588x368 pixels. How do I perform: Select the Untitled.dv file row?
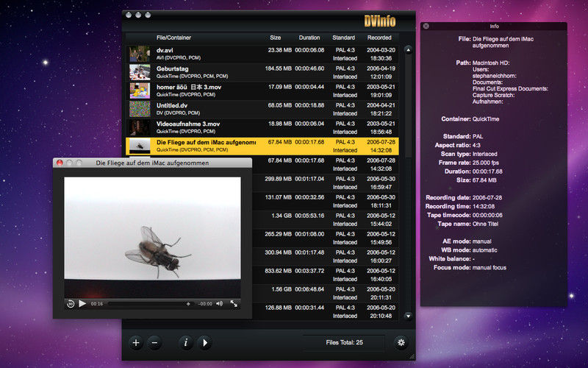[x=262, y=109]
